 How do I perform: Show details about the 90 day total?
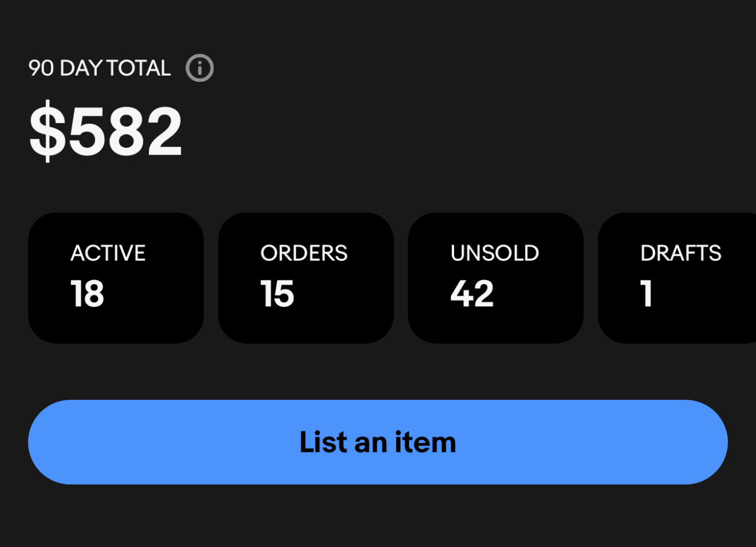pyautogui.click(x=199, y=68)
